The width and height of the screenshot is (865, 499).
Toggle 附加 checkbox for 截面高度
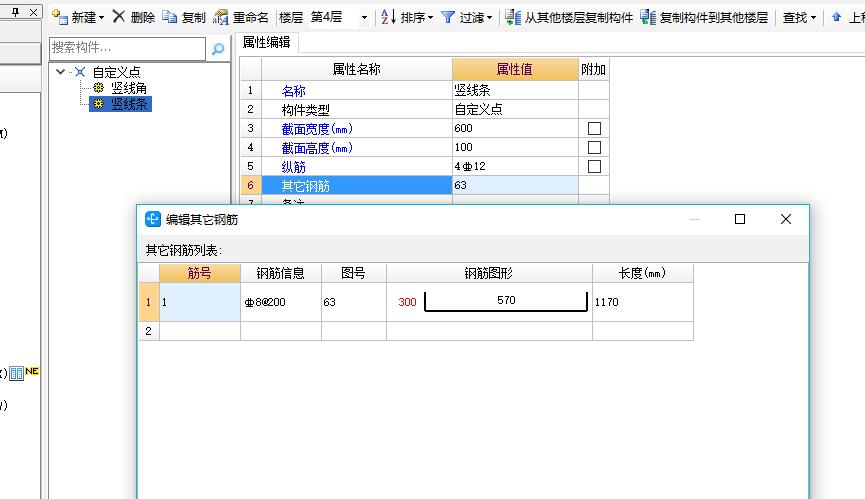[594, 148]
